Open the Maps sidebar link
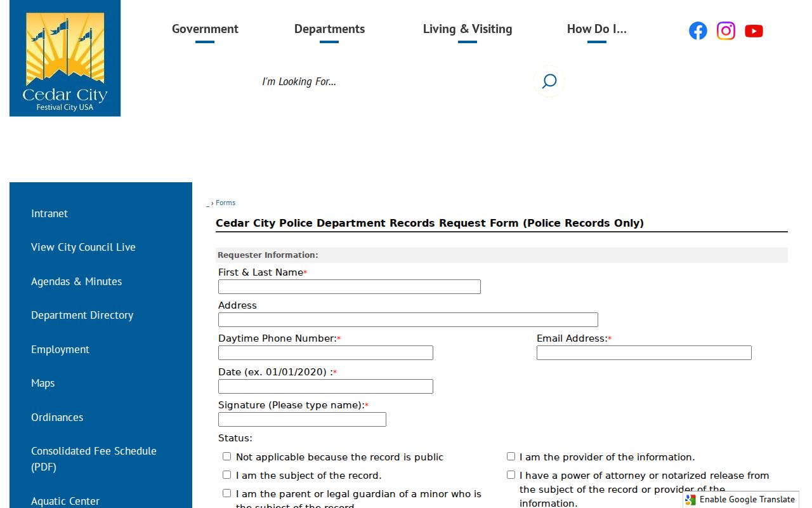This screenshot has width=812, height=508. coord(43,383)
